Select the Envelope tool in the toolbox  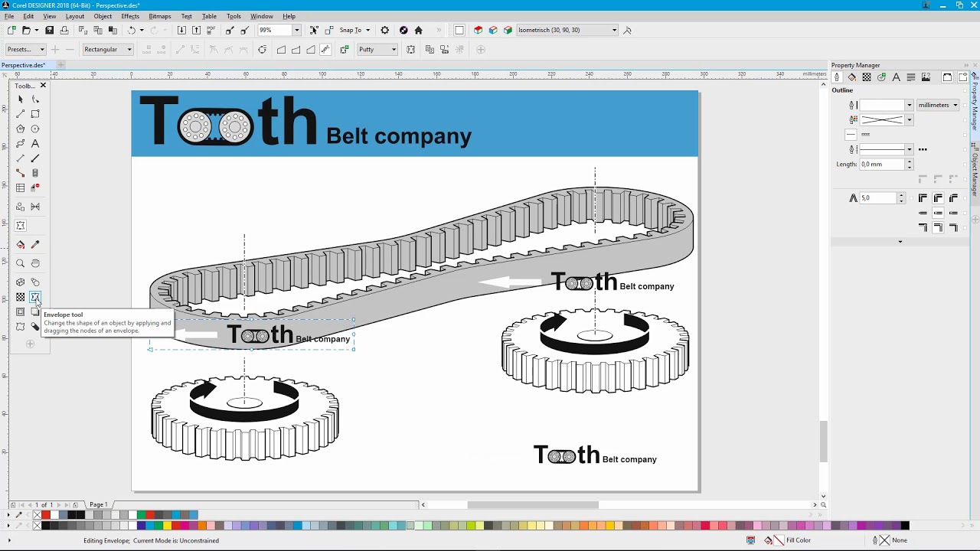(35, 297)
